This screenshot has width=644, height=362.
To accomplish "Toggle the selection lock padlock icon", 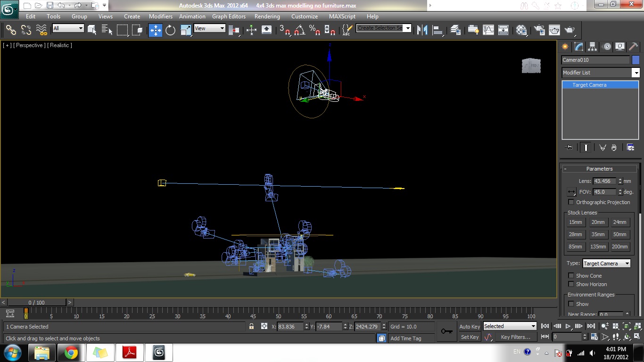I will tap(252, 326).
